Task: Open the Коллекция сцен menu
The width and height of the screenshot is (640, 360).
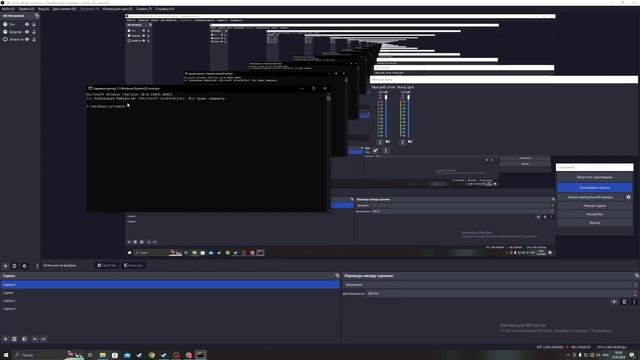Action: [118, 9]
